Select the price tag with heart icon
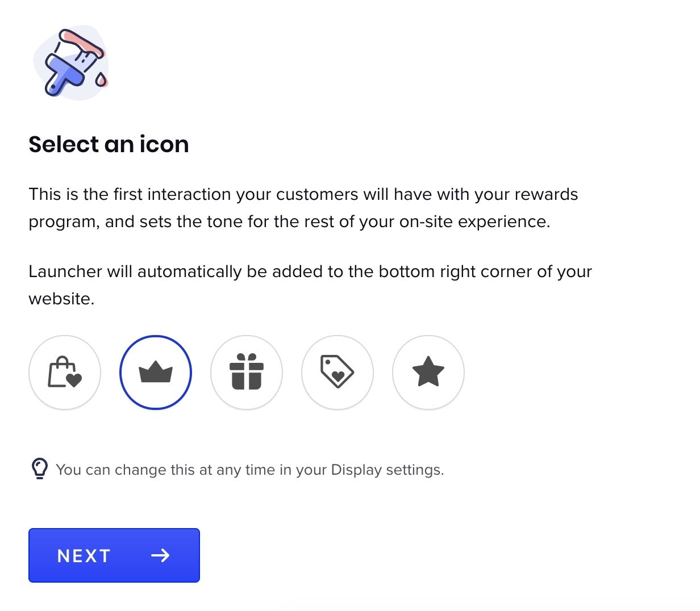 point(338,373)
